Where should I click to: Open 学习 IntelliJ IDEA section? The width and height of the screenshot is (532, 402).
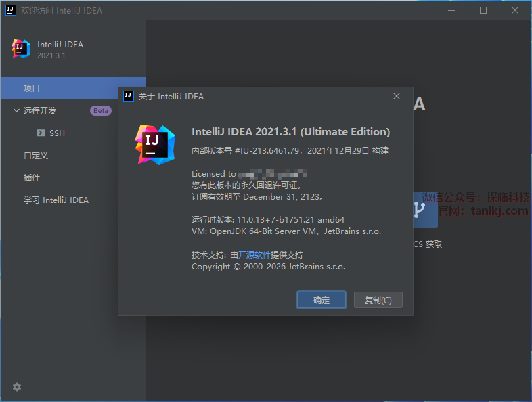(56, 200)
